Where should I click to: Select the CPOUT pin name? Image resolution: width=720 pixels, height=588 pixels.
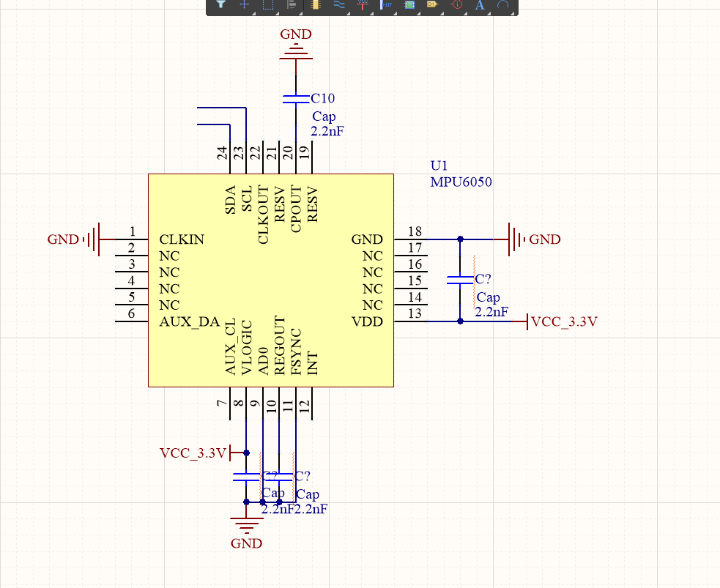pyautogui.click(x=296, y=209)
